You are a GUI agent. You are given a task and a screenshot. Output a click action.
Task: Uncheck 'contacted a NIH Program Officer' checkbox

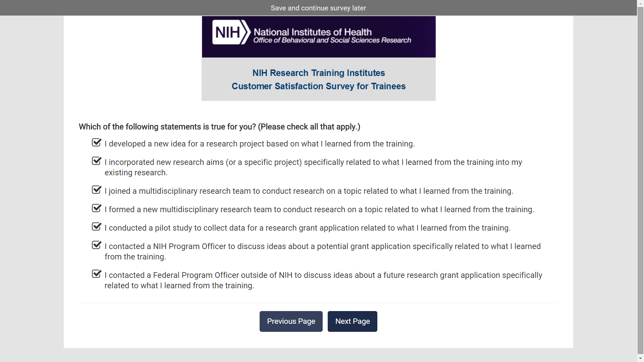[x=96, y=245]
